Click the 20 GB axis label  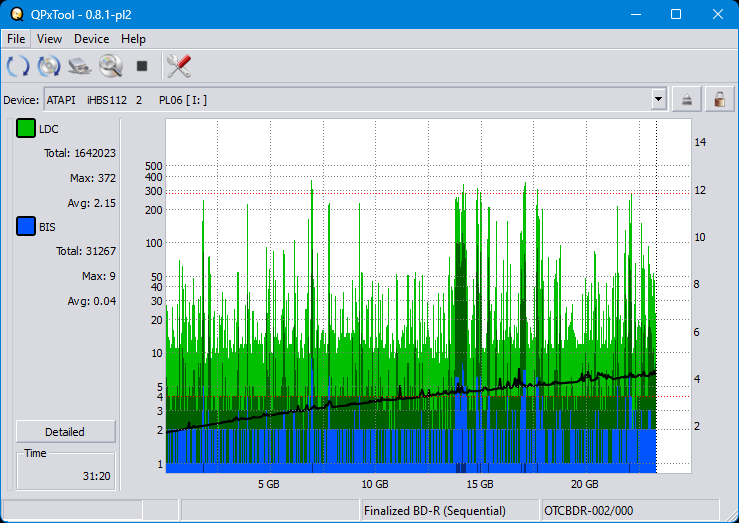coord(585,484)
